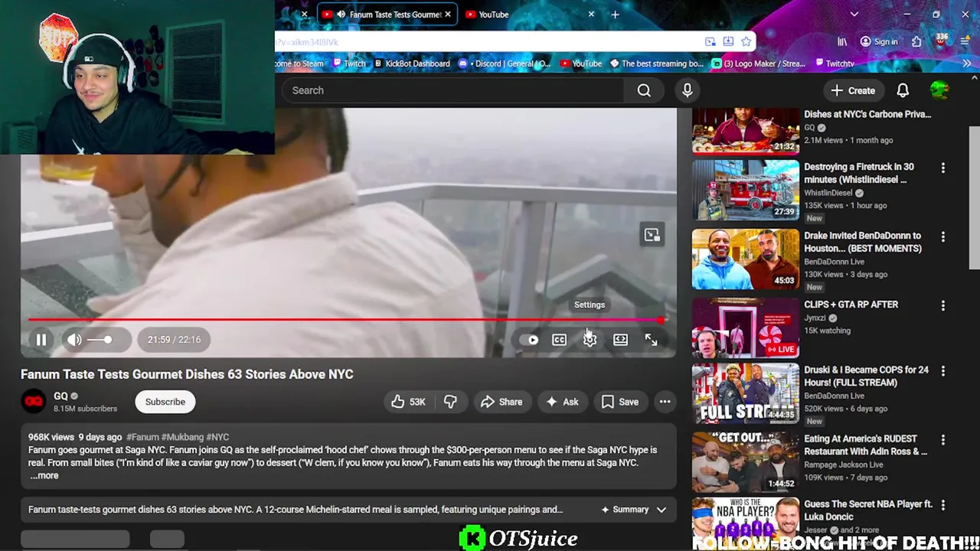Image resolution: width=980 pixels, height=551 pixels.
Task: Open the KickBot Dashboard bookmark
Action: click(412, 64)
